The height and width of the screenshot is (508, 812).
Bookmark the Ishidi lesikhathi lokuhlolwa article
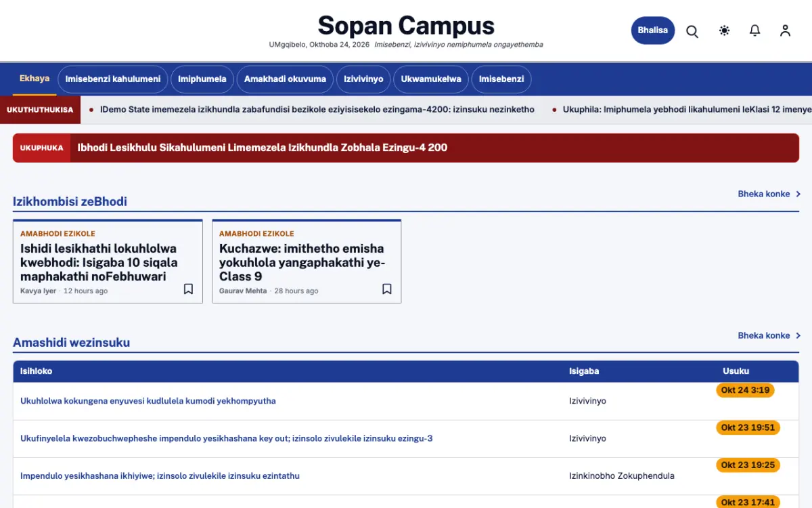pos(188,289)
